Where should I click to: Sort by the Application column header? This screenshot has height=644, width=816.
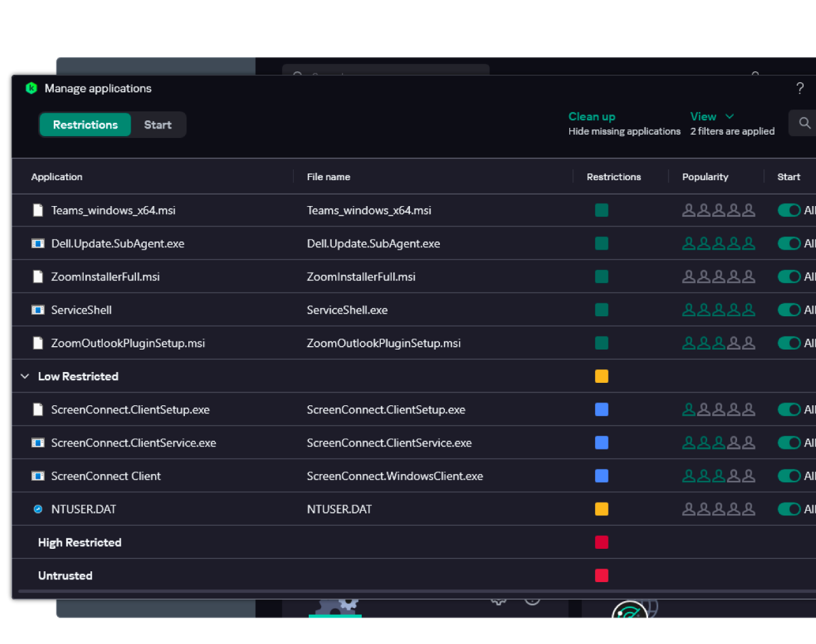56,177
